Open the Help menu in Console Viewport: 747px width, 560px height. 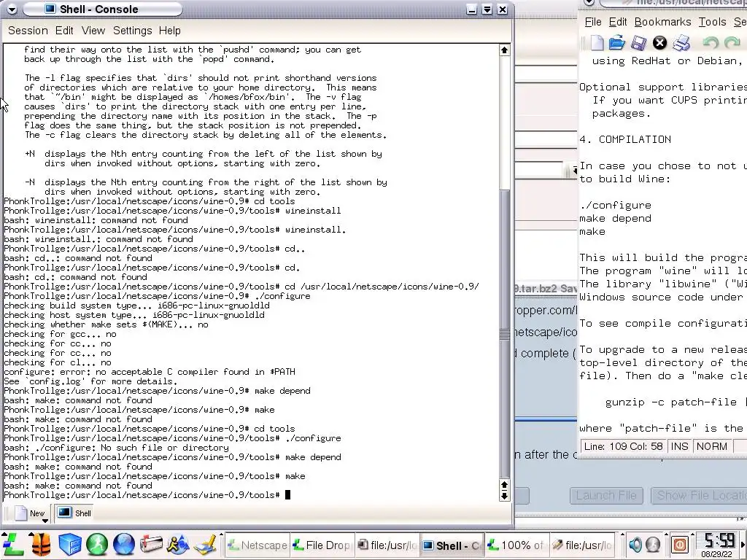(169, 31)
